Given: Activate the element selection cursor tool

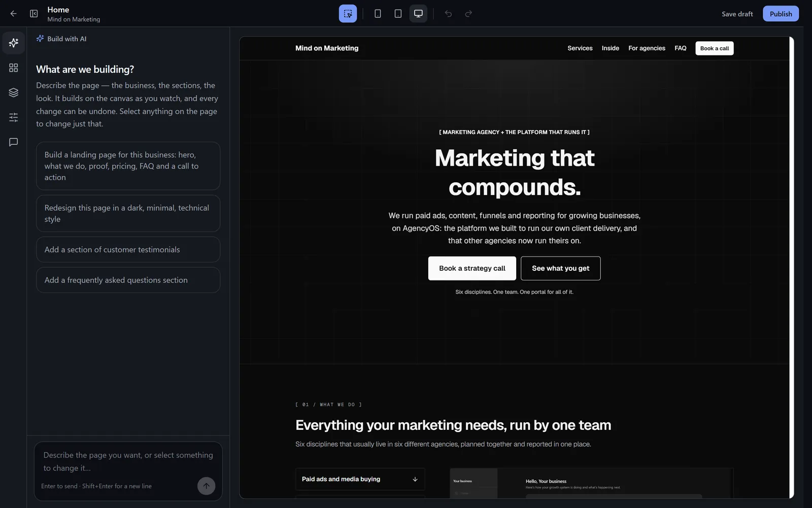Looking at the screenshot, I should (x=348, y=14).
